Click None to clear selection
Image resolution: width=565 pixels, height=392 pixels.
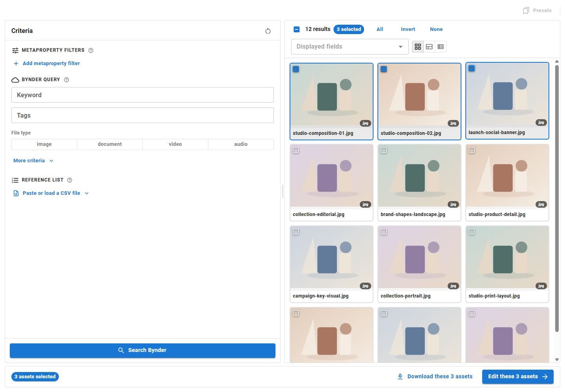click(436, 29)
